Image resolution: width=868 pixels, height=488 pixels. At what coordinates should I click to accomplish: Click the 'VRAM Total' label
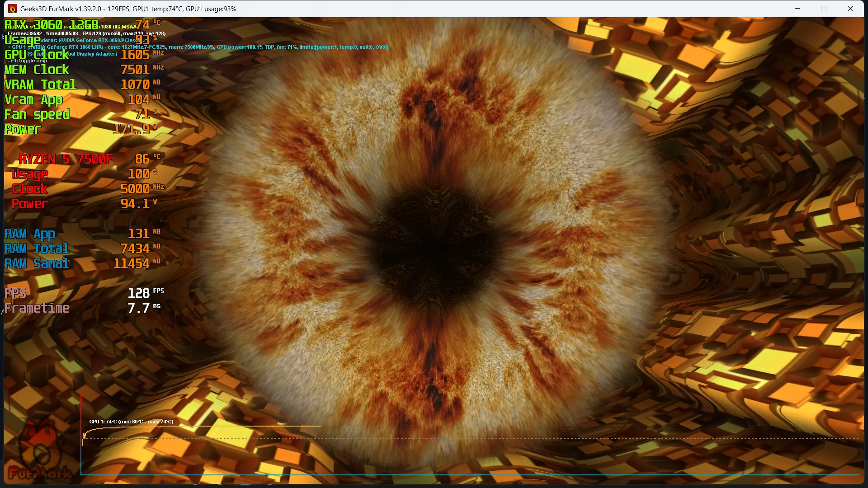[x=41, y=84]
